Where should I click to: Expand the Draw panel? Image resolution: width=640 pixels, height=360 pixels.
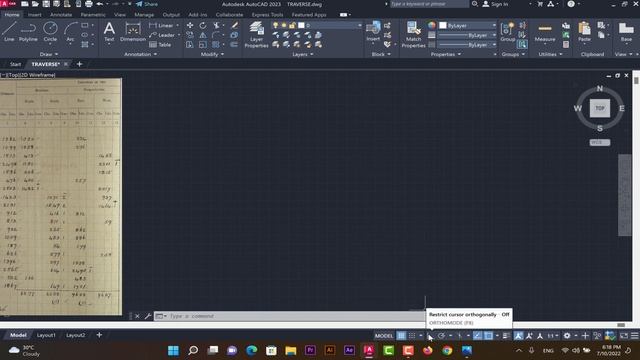point(49,54)
